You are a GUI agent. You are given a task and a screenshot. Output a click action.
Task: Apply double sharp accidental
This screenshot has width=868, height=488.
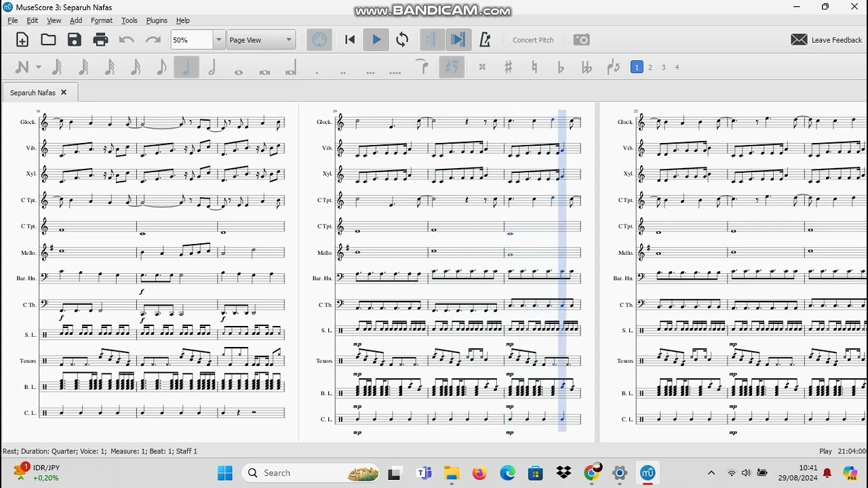coord(482,67)
